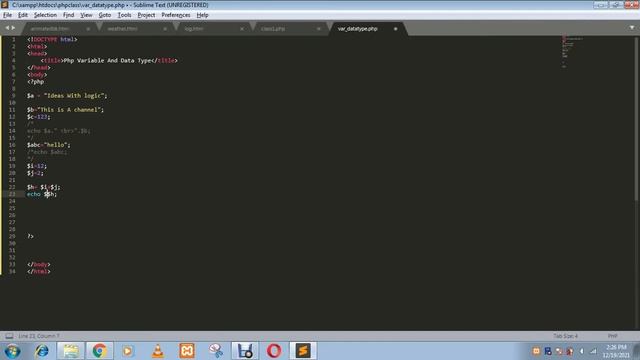
Task: Open the Paint icon in taskbar
Action: click(x=216, y=351)
